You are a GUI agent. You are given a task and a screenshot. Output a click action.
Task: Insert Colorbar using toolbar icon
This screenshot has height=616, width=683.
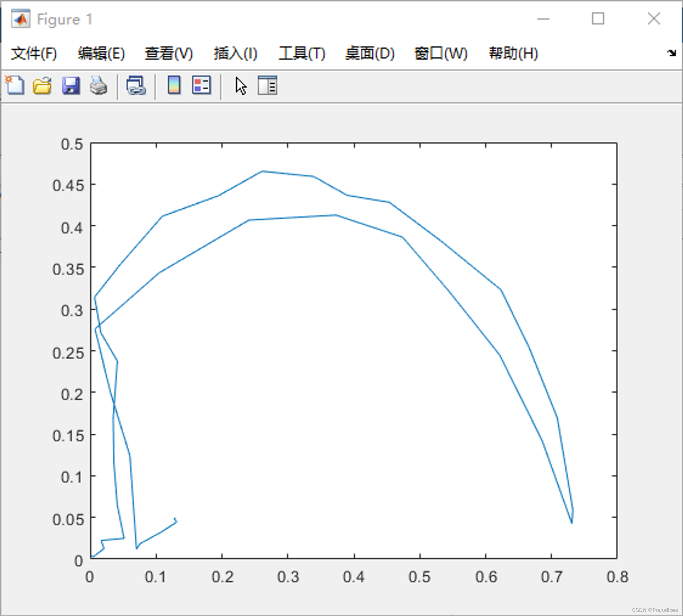pos(174,85)
